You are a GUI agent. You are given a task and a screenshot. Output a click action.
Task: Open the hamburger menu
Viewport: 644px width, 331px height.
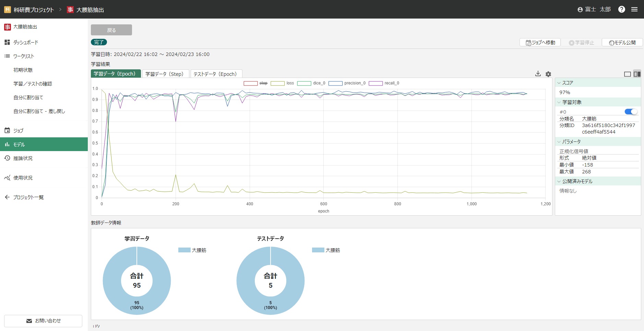634,9
